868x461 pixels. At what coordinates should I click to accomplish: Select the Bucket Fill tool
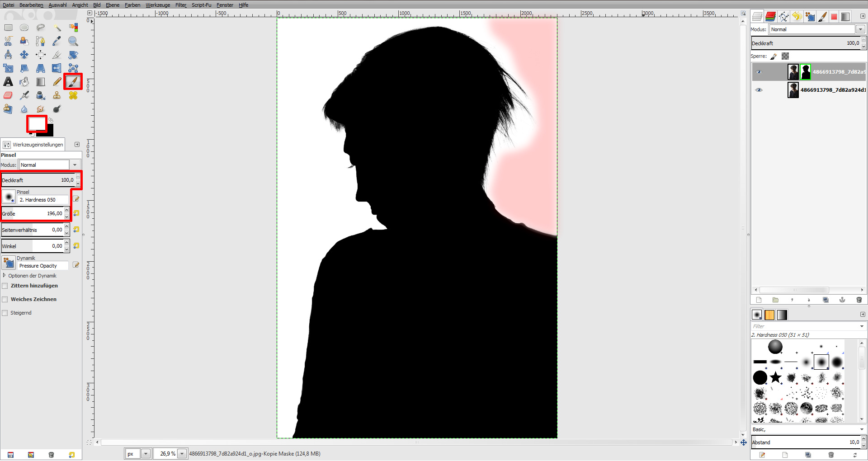pyautogui.click(x=24, y=82)
